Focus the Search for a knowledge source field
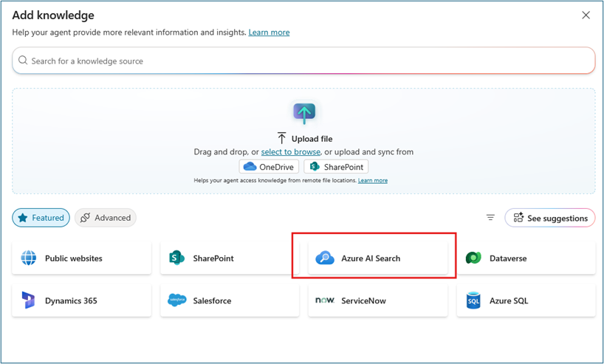 pos(303,61)
